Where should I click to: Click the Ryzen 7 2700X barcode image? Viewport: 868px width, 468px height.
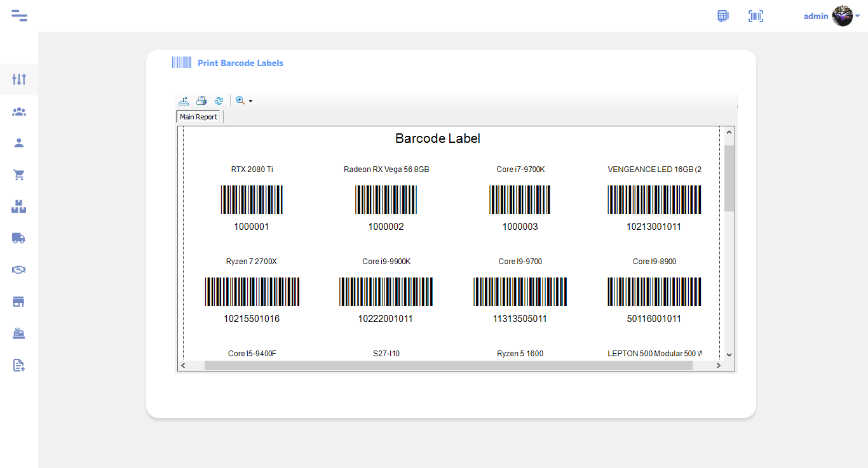252,291
